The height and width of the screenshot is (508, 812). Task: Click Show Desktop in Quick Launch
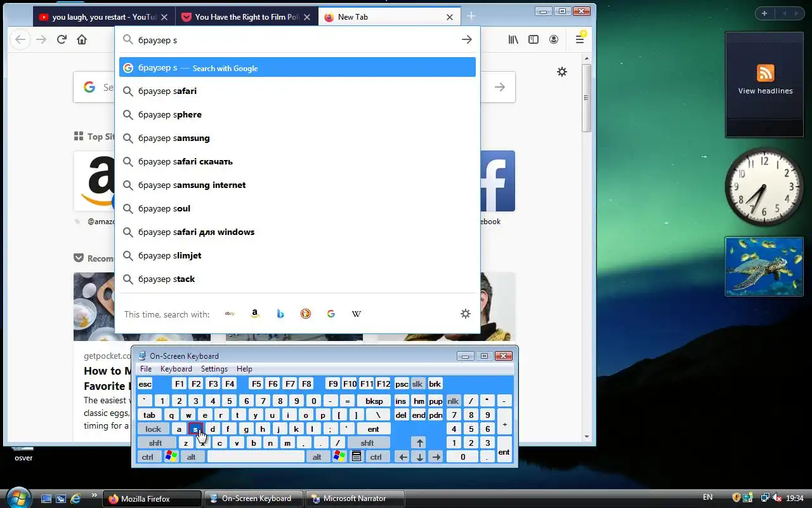pos(46,498)
